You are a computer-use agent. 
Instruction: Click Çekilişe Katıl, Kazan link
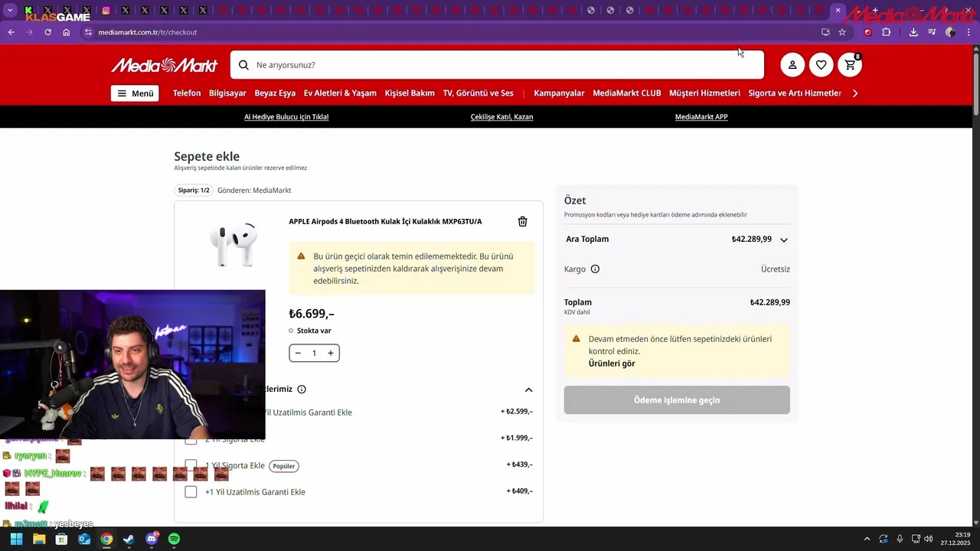point(501,117)
